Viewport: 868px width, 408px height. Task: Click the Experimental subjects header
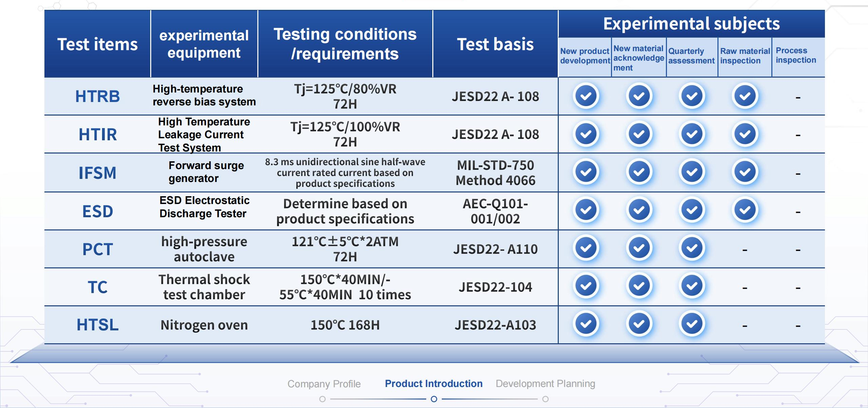coord(691,24)
